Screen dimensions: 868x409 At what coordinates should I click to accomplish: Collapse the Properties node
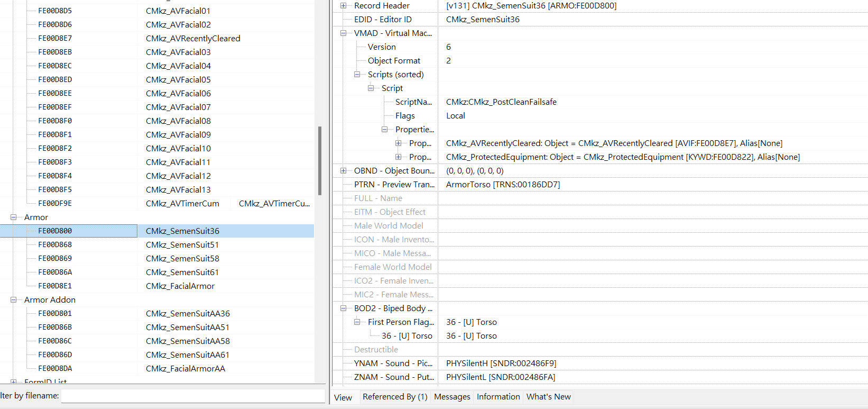pos(384,130)
